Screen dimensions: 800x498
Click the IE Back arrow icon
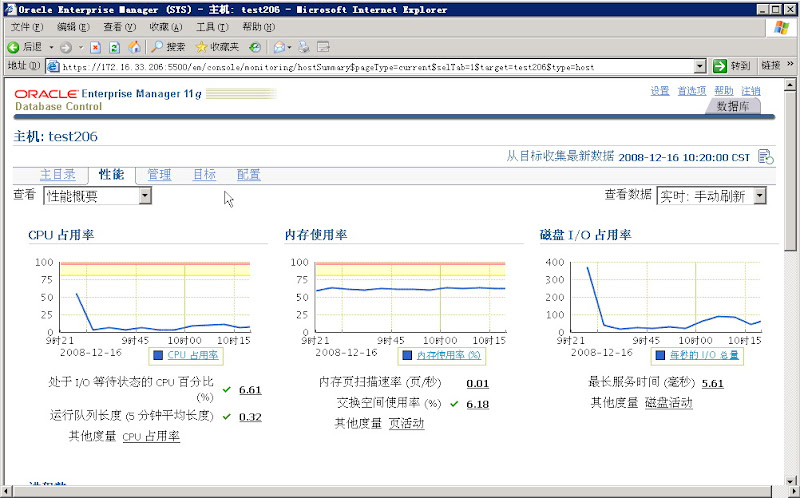pyautogui.click(x=13, y=47)
